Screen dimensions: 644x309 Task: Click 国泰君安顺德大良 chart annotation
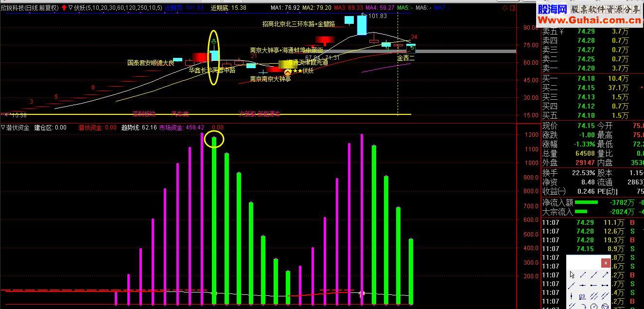pyautogui.click(x=151, y=63)
